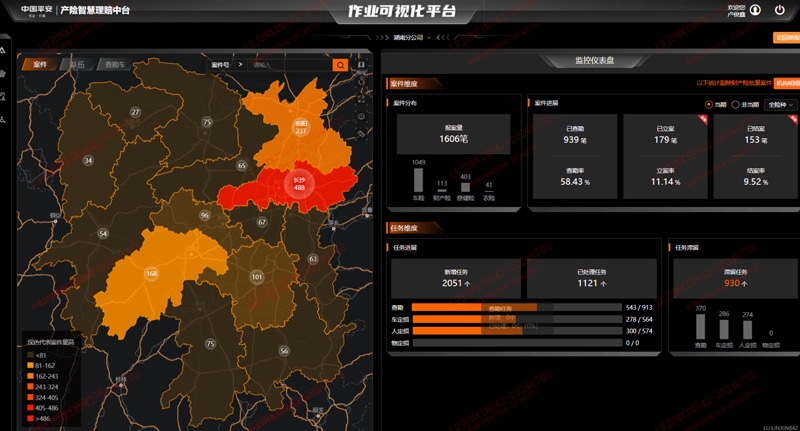Open the 湖南分公司 branch dropdown

tap(412, 38)
